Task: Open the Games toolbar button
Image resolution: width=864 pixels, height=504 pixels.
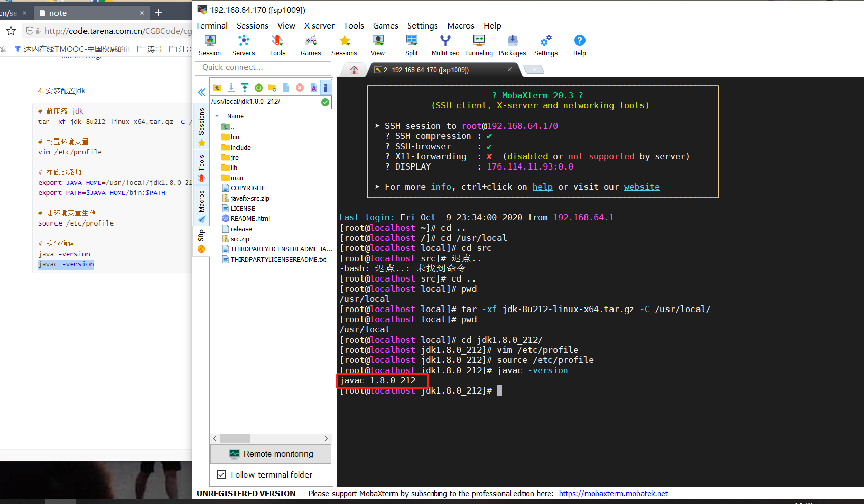Action: pos(311,45)
